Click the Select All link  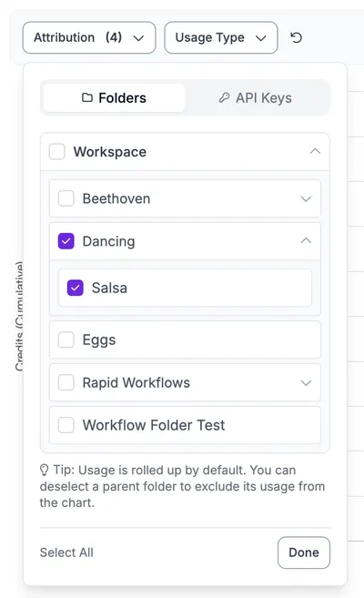coord(66,552)
